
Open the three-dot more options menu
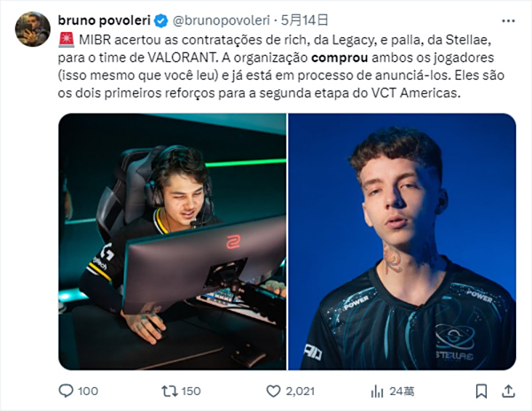[x=508, y=21]
